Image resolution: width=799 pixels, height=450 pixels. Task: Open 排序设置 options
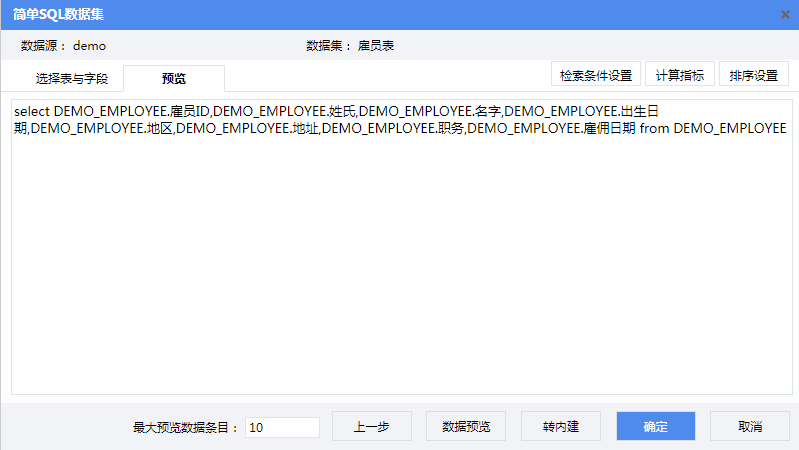click(753, 75)
